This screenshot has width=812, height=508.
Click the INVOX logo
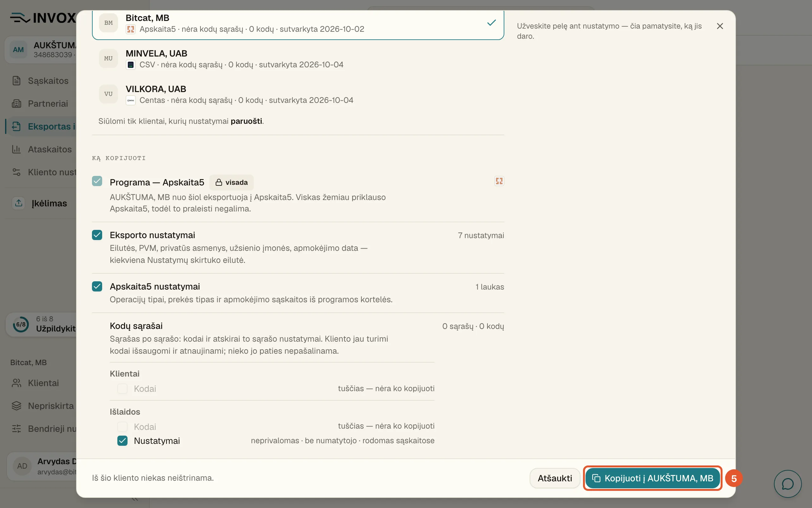click(x=43, y=18)
